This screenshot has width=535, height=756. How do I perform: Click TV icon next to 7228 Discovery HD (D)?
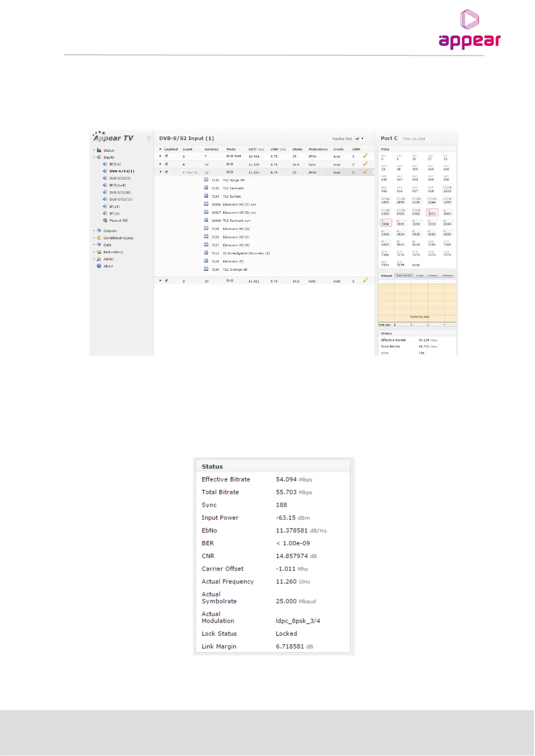coord(206,228)
